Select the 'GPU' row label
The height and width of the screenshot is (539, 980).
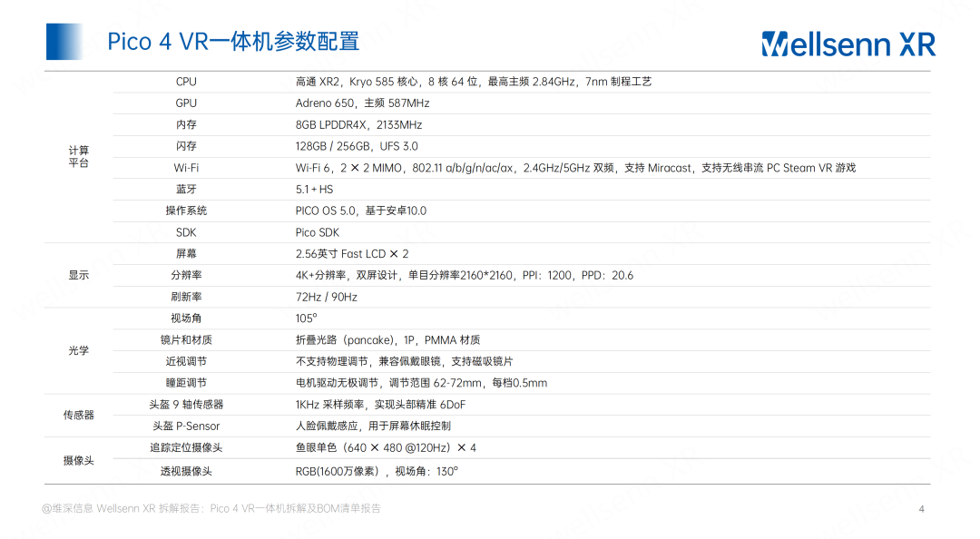coord(186,103)
